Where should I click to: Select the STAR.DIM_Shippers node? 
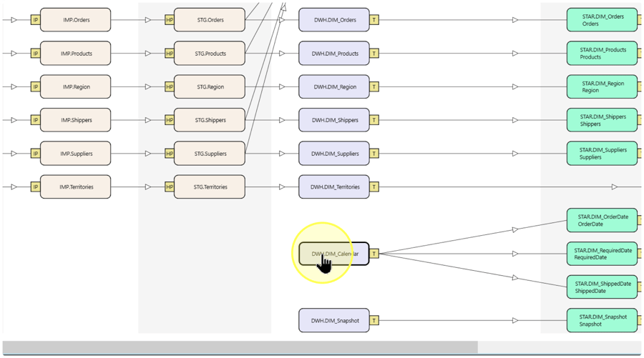tap(602, 120)
